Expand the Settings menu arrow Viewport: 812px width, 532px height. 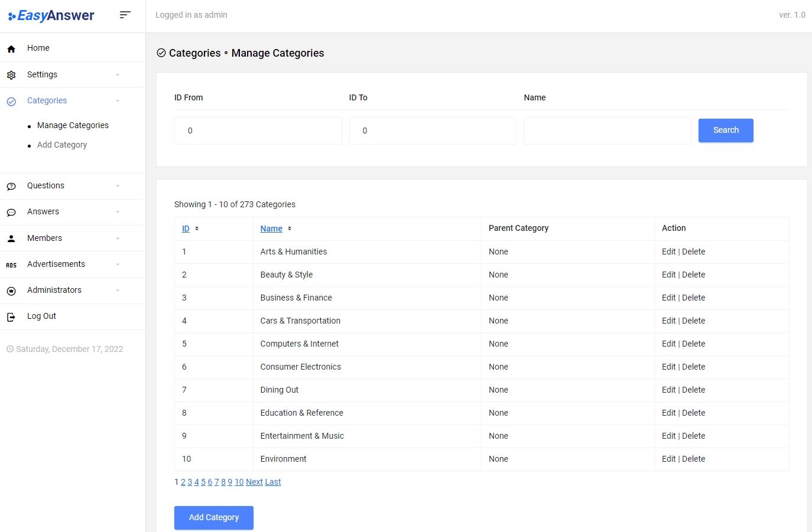(x=118, y=75)
